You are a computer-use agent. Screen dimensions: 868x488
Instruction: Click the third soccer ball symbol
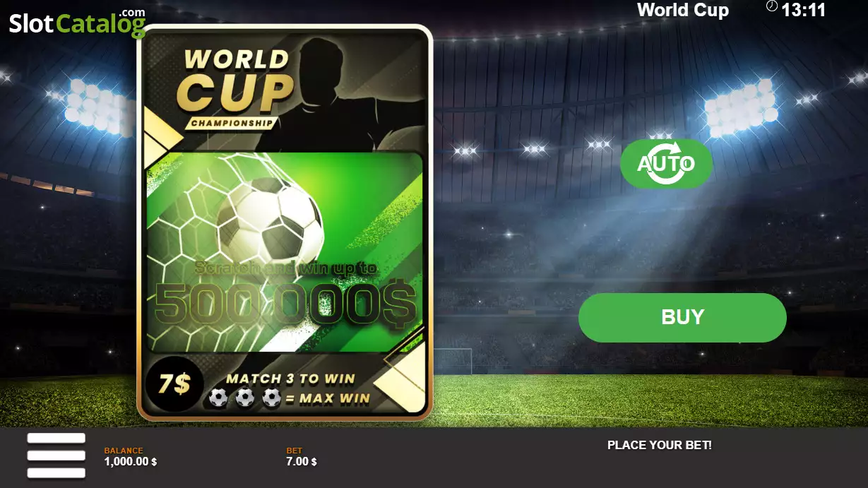click(271, 398)
